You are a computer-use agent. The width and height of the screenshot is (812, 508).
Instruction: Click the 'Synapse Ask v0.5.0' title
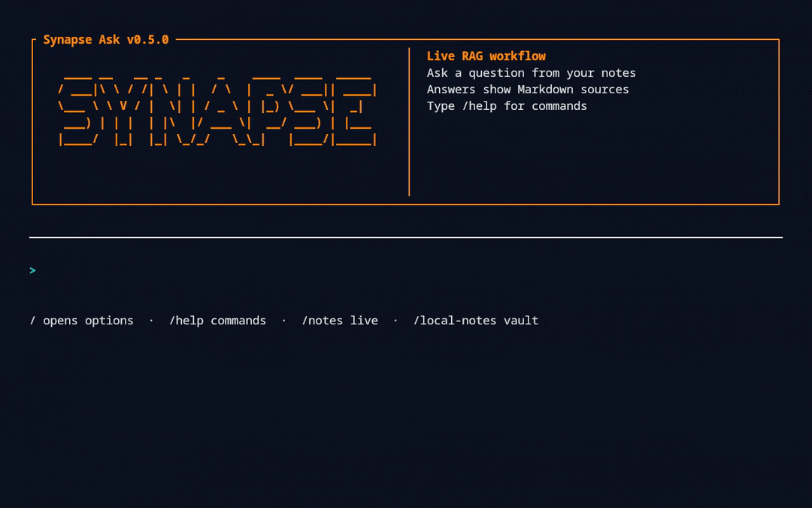106,40
